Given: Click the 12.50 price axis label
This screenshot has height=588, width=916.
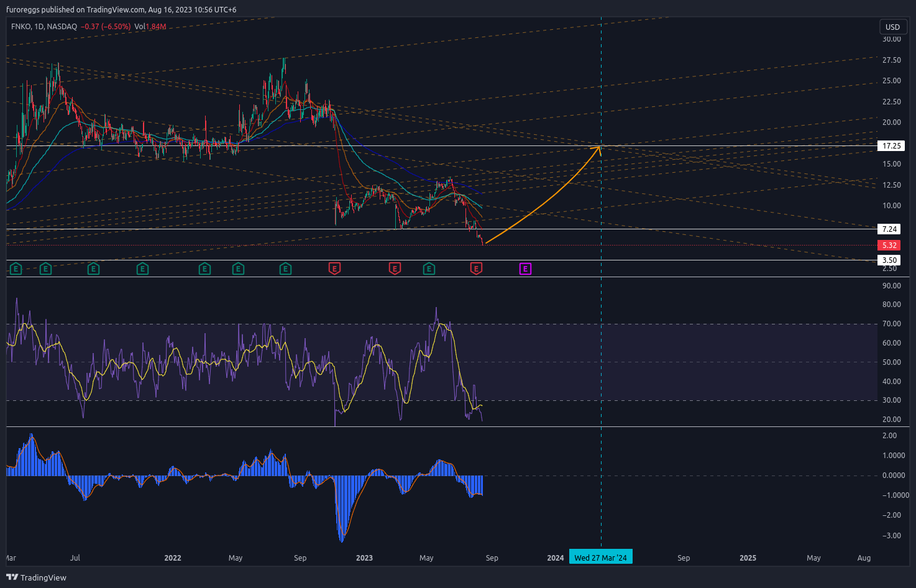Looking at the screenshot, I should [892, 185].
